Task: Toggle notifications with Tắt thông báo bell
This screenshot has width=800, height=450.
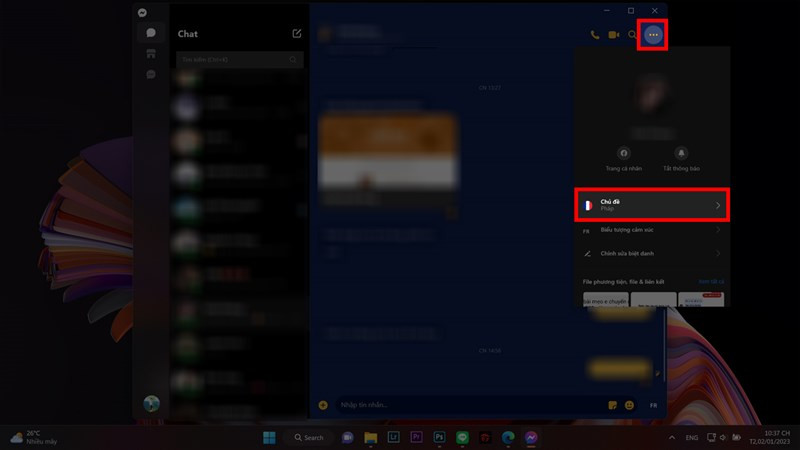Action: click(x=682, y=158)
